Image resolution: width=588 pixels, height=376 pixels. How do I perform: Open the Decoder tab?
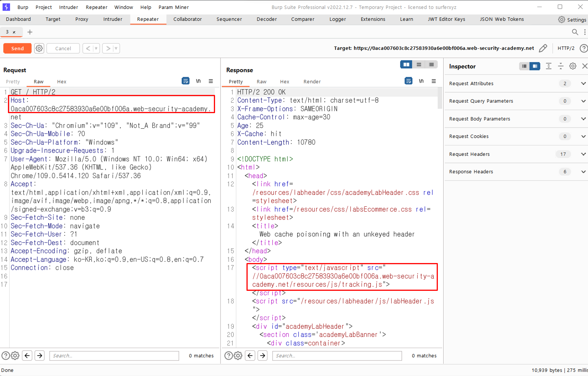[267, 19]
